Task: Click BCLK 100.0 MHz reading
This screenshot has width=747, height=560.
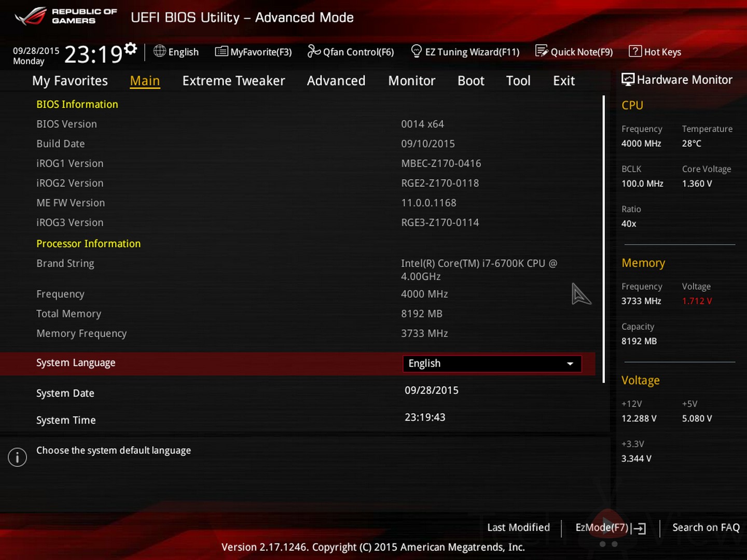Action: [642, 184]
